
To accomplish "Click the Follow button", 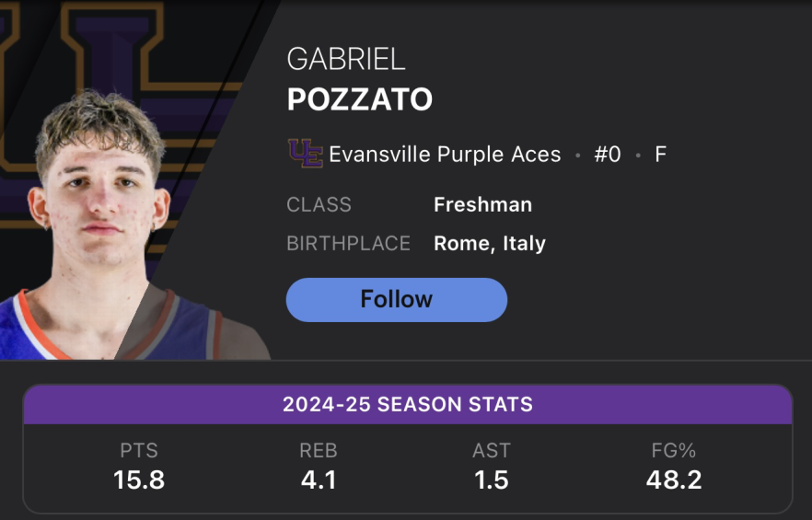I will pos(396,300).
